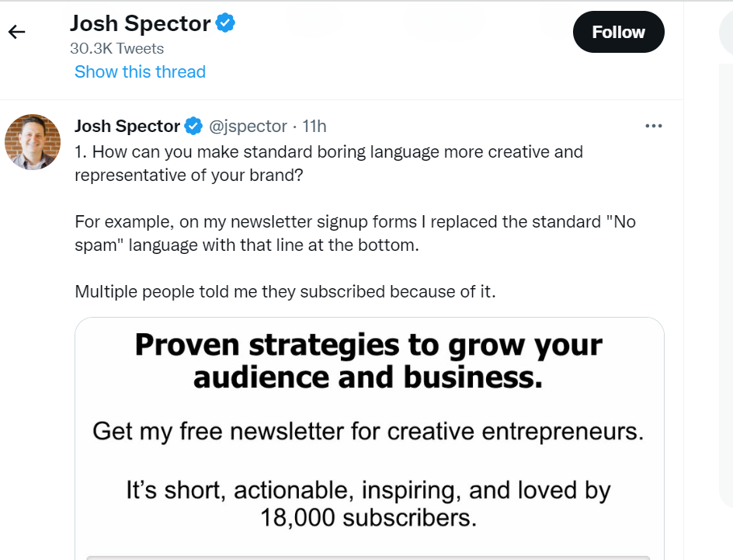This screenshot has width=733, height=560.
Task: Click the "Multiple people told me" line
Action: tap(285, 292)
